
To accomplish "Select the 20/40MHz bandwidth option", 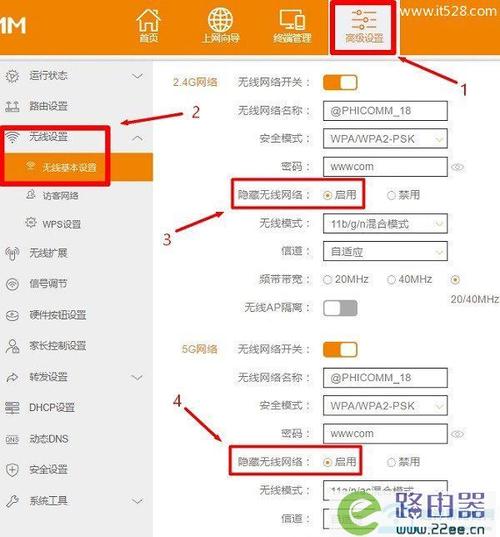I will [x=455, y=280].
